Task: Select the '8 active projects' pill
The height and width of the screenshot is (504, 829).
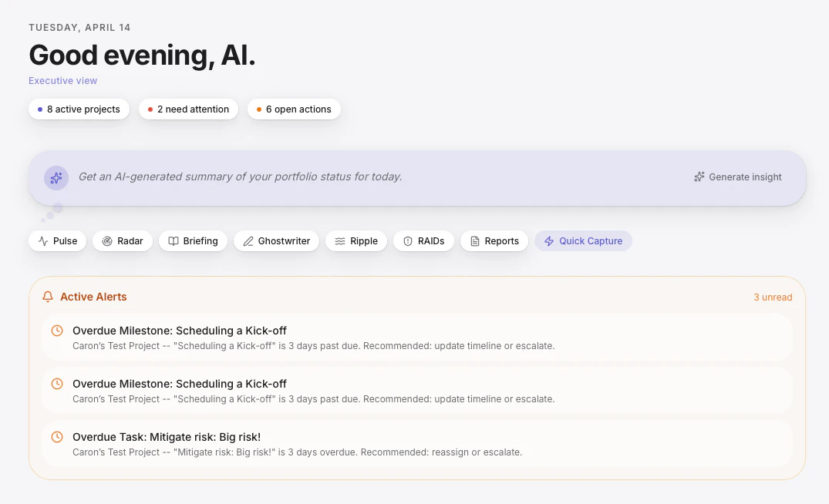Action: [78, 109]
